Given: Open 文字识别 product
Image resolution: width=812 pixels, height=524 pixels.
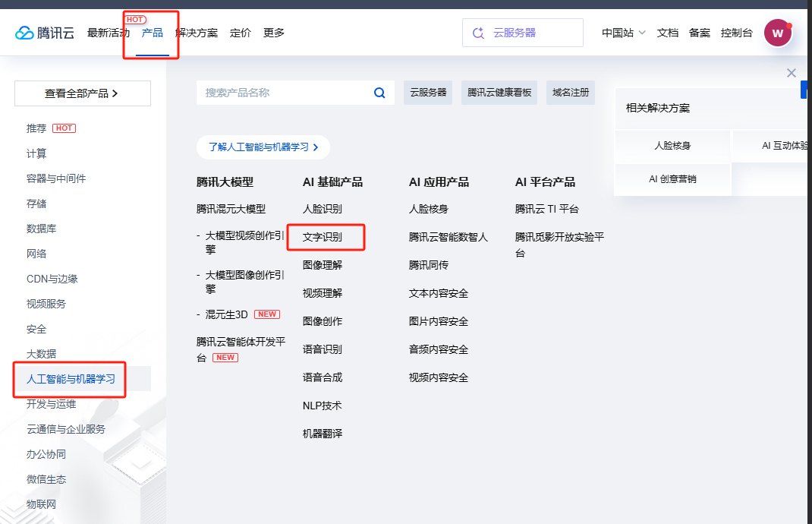Looking at the screenshot, I should 322,237.
